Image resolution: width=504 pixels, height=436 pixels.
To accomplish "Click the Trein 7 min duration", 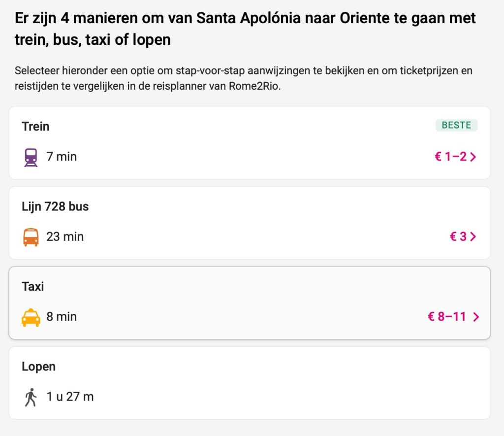I will [62, 157].
